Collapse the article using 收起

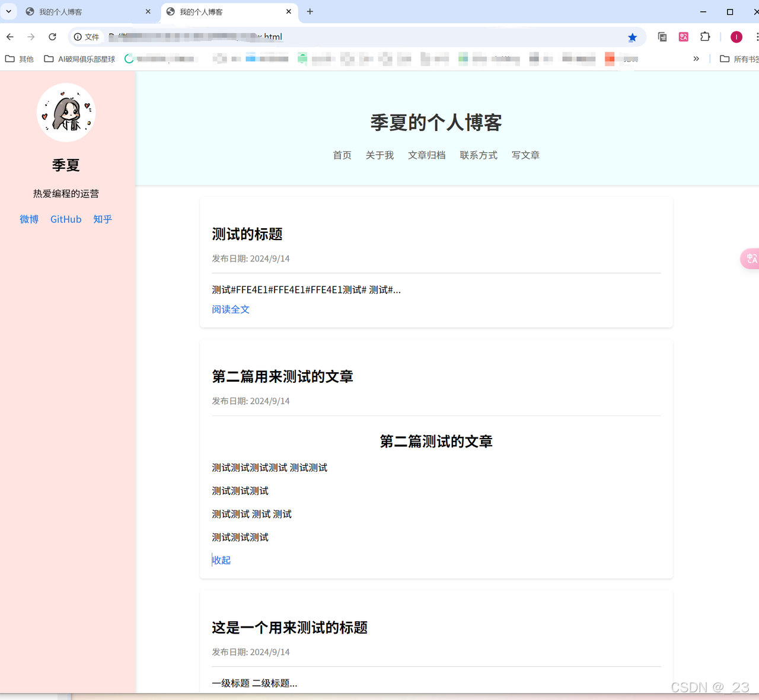point(221,560)
